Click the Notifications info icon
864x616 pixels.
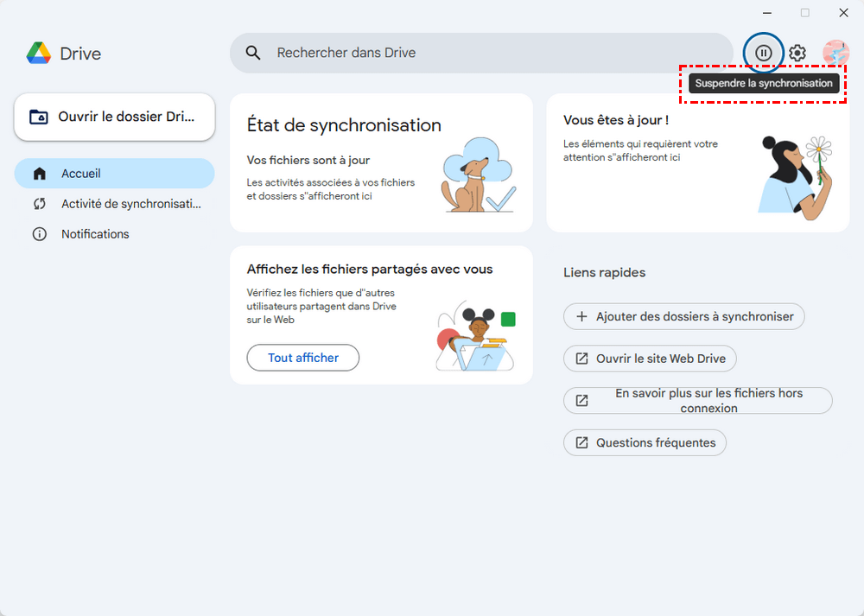39,234
